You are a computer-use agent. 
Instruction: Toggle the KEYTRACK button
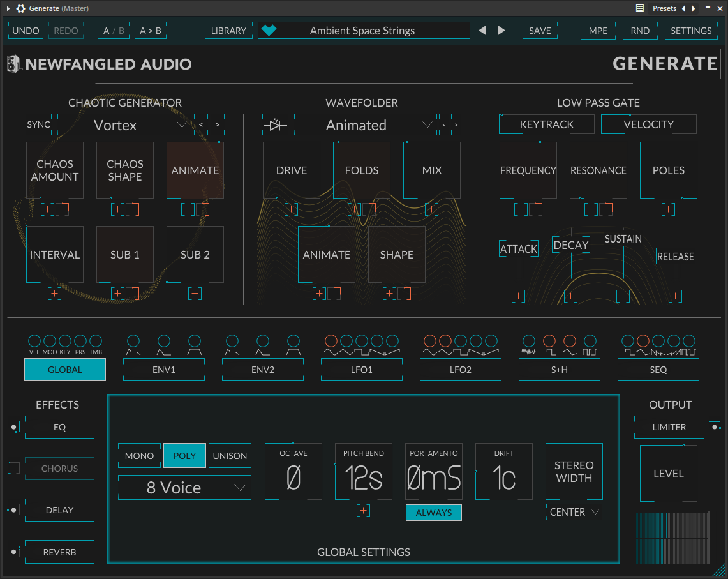point(546,124)
